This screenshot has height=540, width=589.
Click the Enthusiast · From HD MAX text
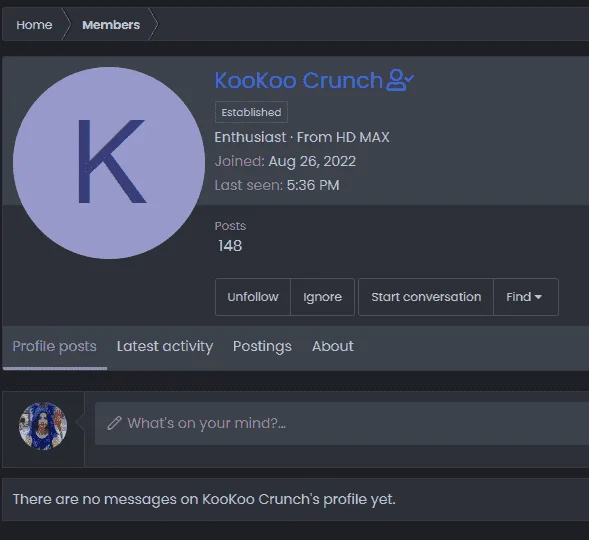(302, 137)
